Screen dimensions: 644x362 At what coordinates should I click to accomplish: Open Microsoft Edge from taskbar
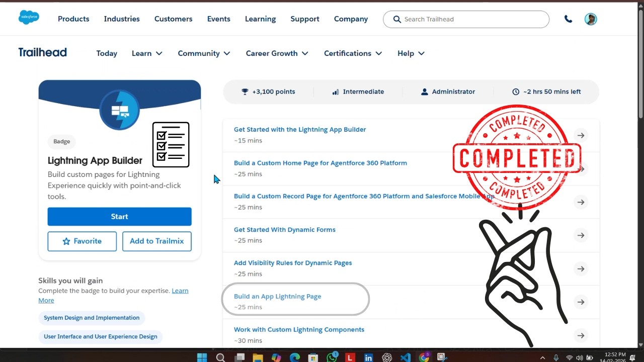coord(295,357)
